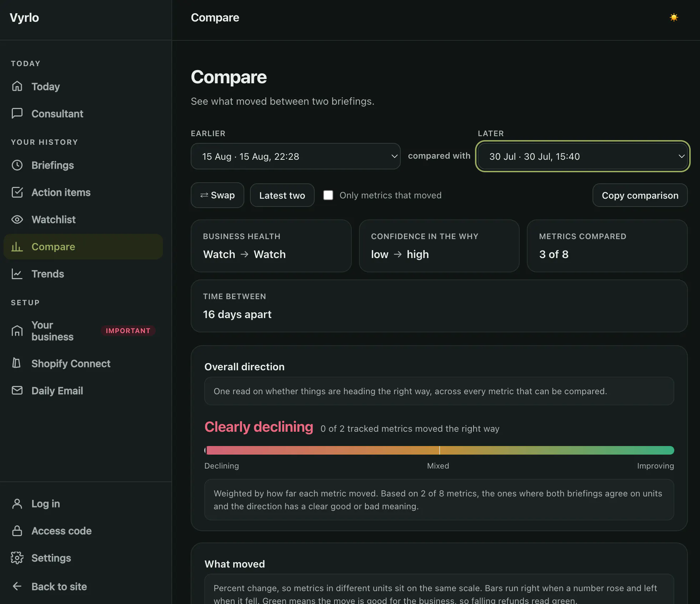Click the Business Health card

271,246
